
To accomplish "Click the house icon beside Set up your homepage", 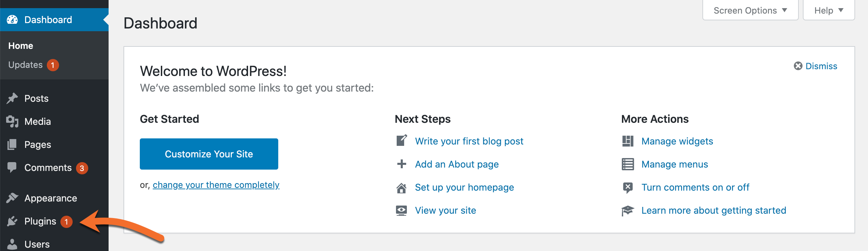I will tap(401, 187).
